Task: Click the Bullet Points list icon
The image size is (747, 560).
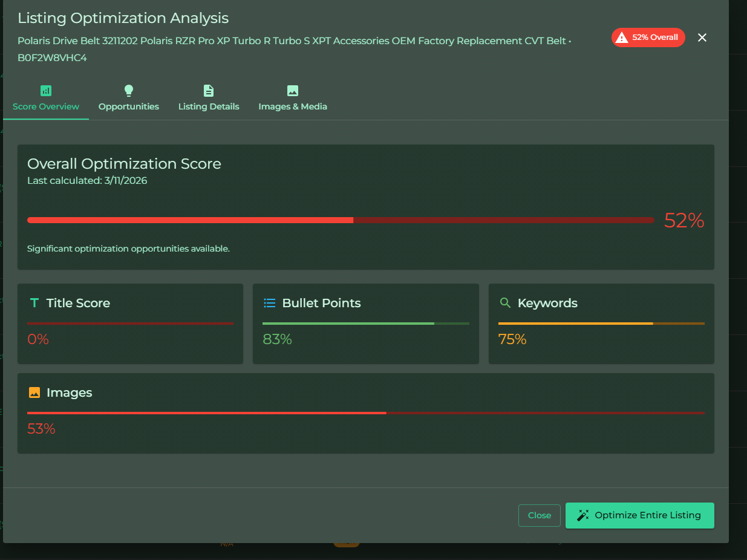Action: click(270, 303)
